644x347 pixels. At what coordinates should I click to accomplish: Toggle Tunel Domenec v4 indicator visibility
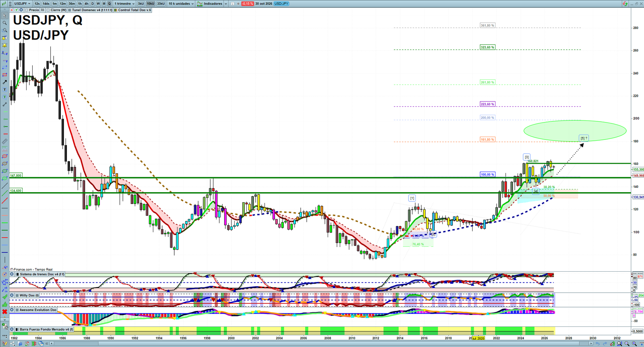(x=69, y=10)
